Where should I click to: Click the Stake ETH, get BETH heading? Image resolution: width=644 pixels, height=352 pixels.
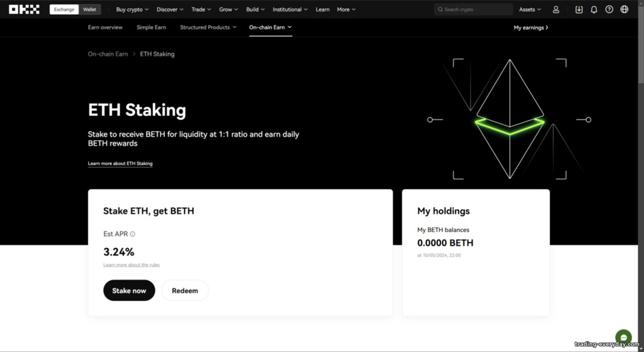coord(149,211)
